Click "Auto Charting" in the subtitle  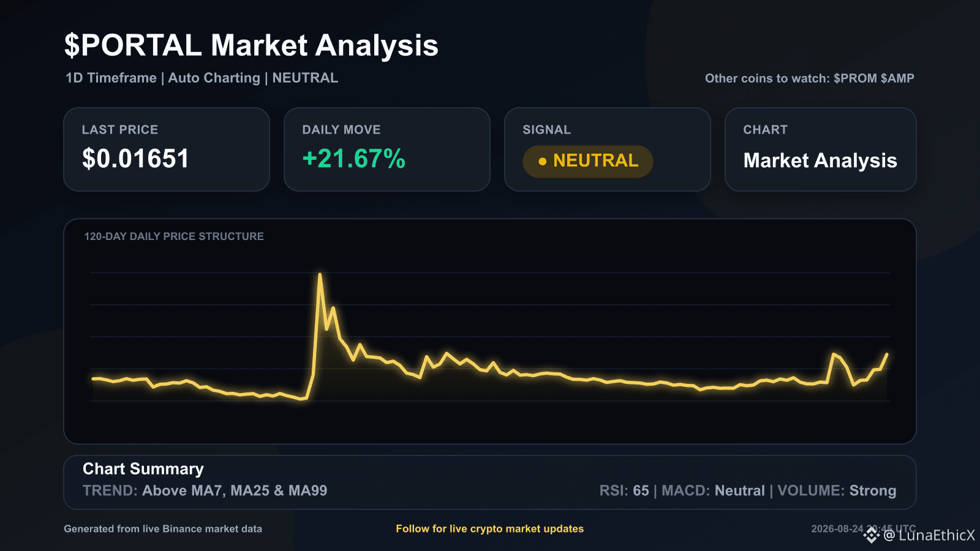[214, 78]
